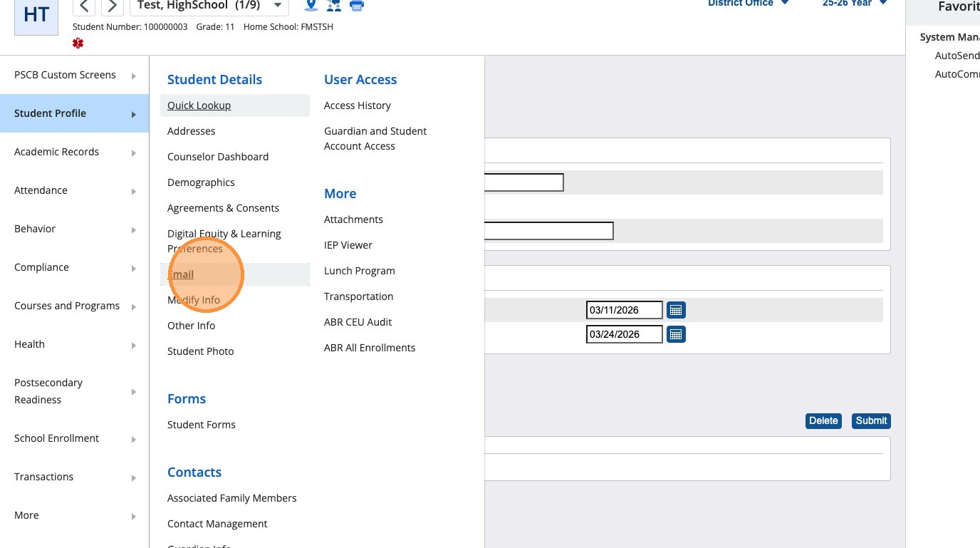Open the 25-26 Year term dropdown

click(x=855, y=4)
